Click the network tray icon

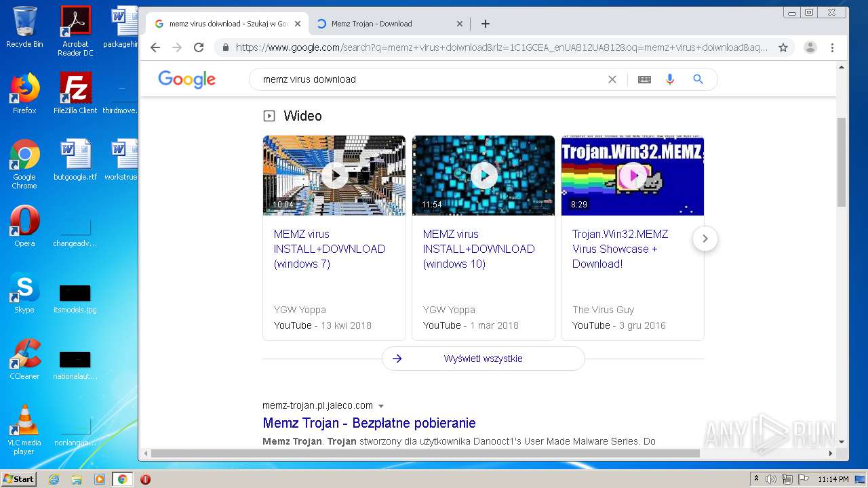789,479
